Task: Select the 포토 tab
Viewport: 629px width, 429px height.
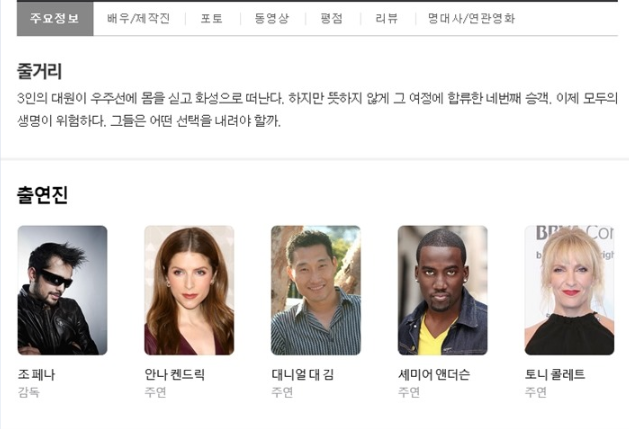Action: pos(211,18)
